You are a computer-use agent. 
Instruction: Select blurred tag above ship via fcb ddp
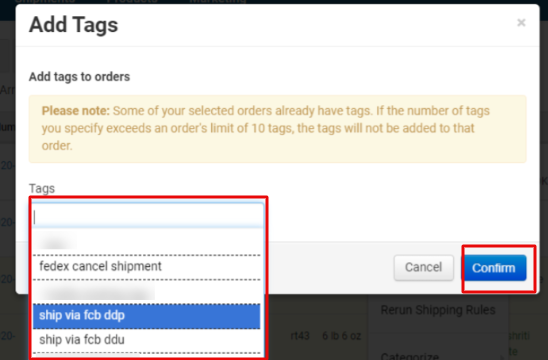(146, 291)
